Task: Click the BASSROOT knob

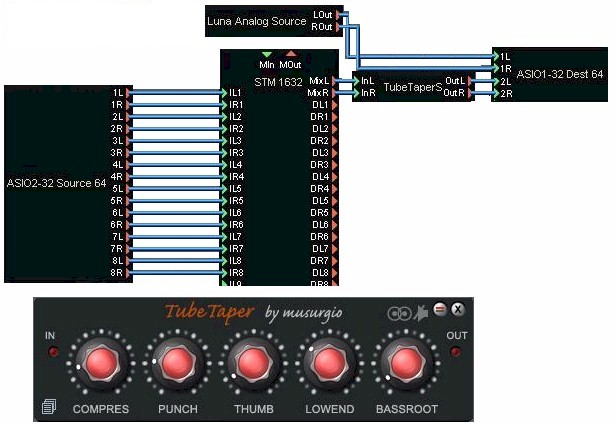Action: pos(406,363)
